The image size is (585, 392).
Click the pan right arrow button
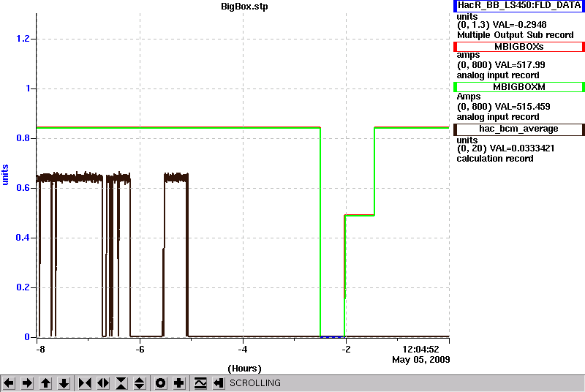pyautogui.click(x=27, y=383)
